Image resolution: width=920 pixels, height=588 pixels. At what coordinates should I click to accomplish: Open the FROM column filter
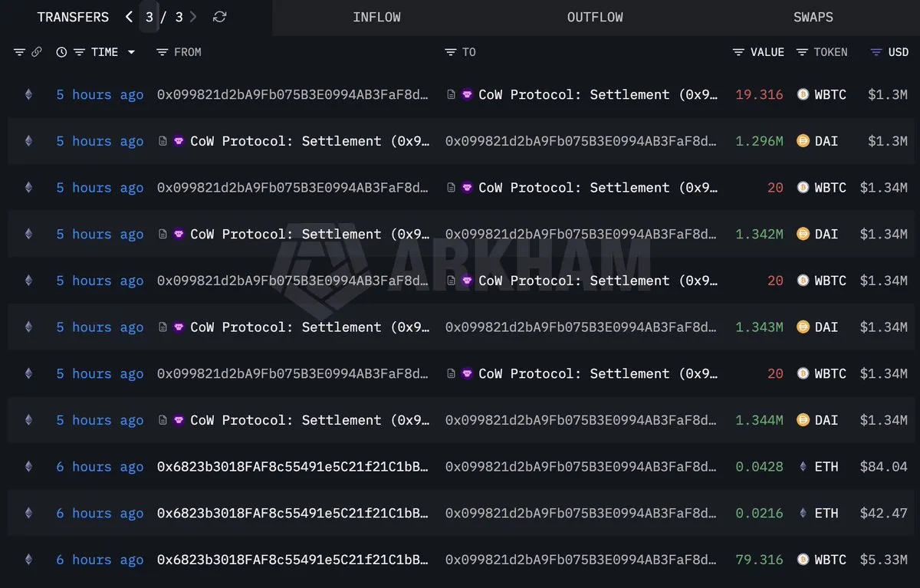coord(162,52)
